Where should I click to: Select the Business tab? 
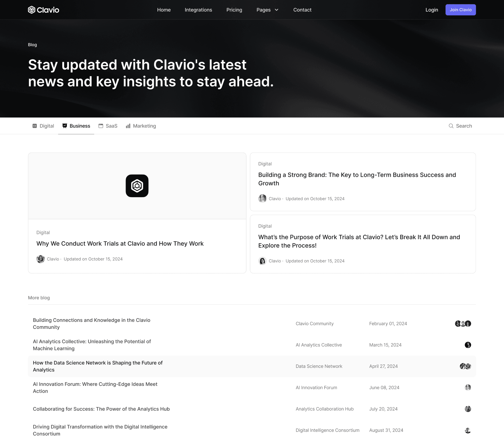pos(76,126)
